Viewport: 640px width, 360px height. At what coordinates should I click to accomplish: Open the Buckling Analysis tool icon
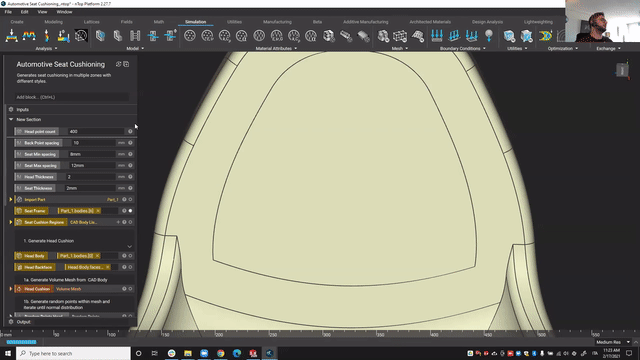pos(47,36)
